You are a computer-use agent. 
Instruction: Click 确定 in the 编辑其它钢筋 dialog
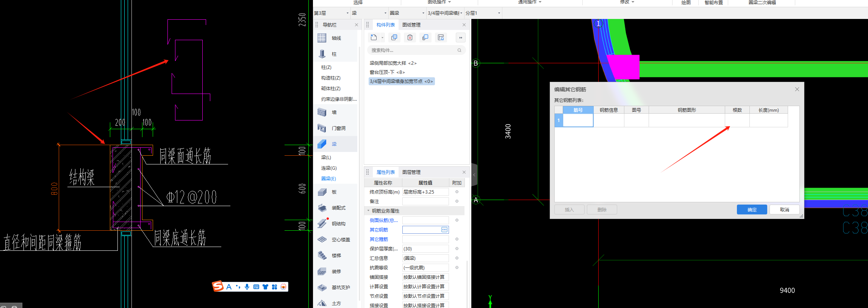click(752, 210)
